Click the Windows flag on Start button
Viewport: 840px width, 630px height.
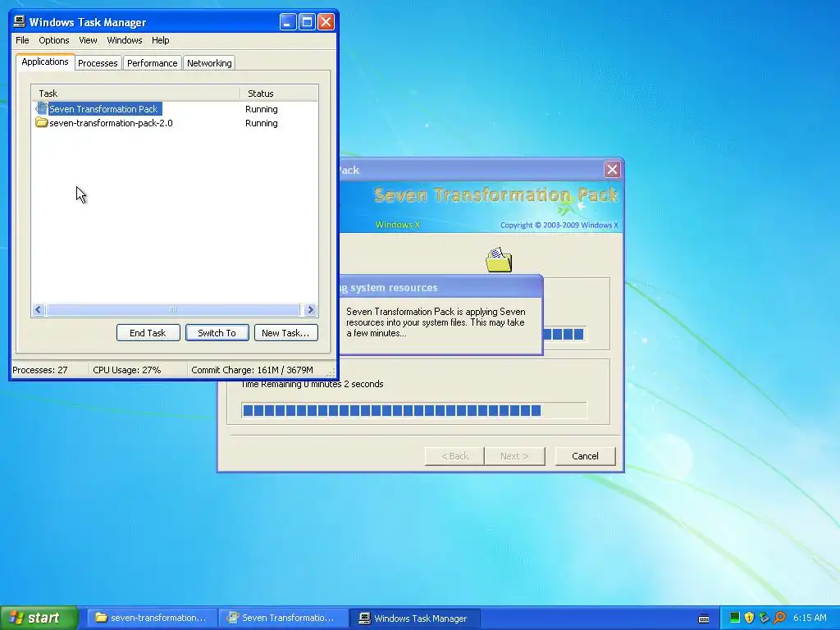[16, 618]
